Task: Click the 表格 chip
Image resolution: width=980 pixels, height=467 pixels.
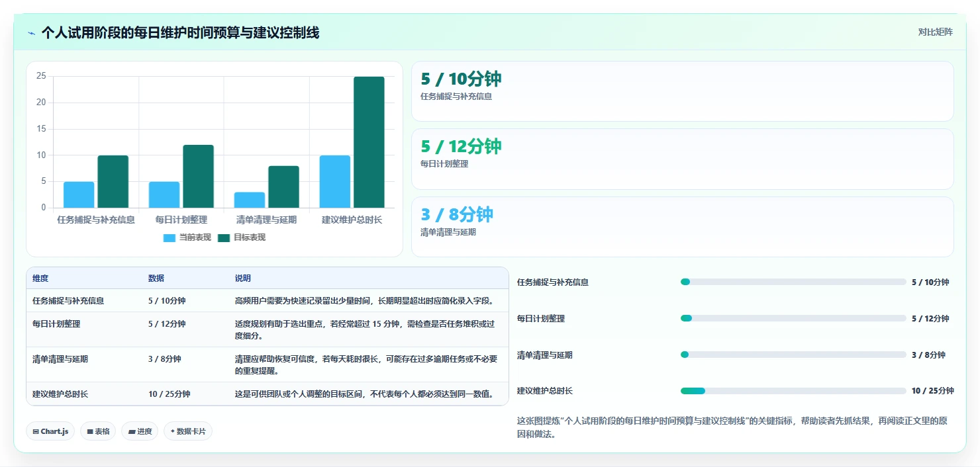Action: point(98,431)
